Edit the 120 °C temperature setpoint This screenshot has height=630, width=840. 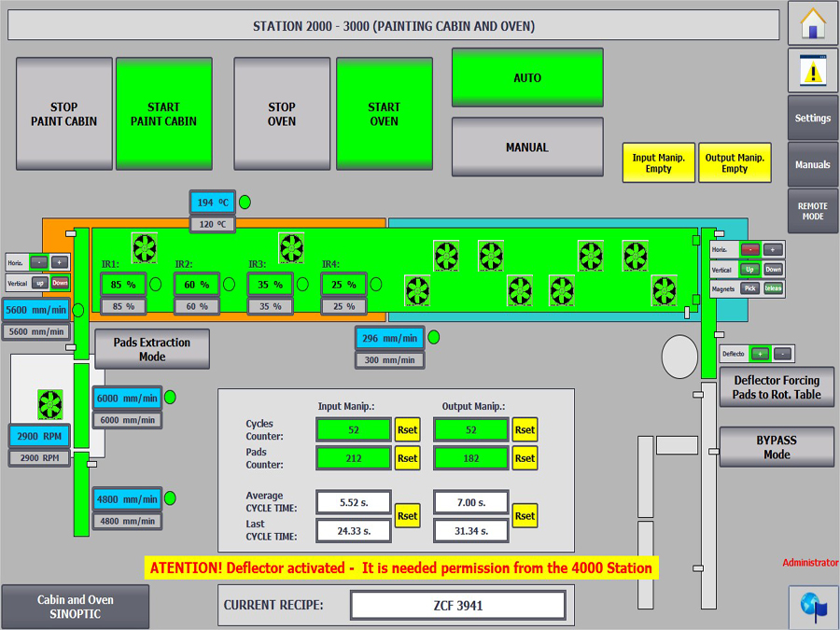tap(213, 224)
